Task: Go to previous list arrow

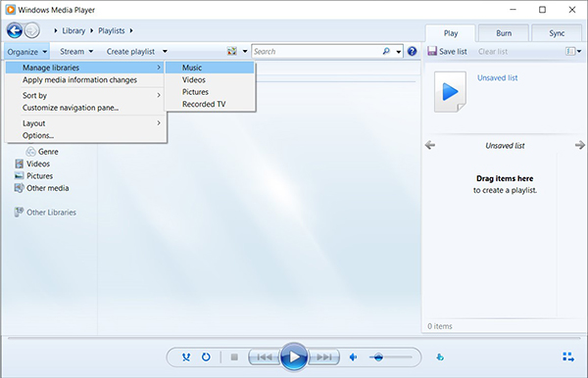Action: (x=430, y=145)
